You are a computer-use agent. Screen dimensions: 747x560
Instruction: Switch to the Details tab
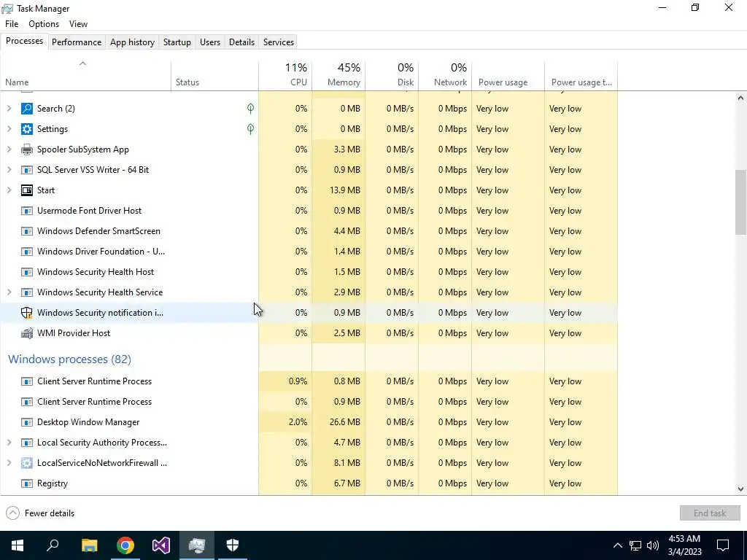pos(241,42)
